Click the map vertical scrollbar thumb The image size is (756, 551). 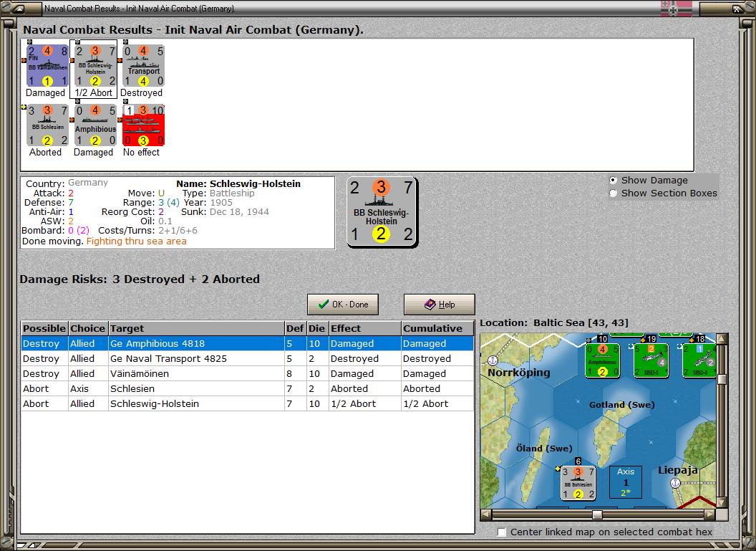pos(722,379)
